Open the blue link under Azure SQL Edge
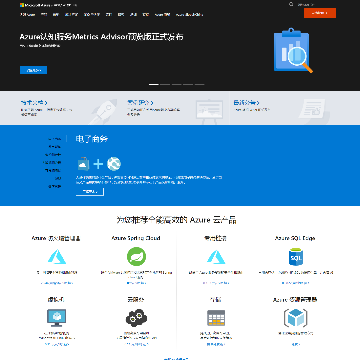The width and height of the screenshot is (360, 360). coord(295,283)
